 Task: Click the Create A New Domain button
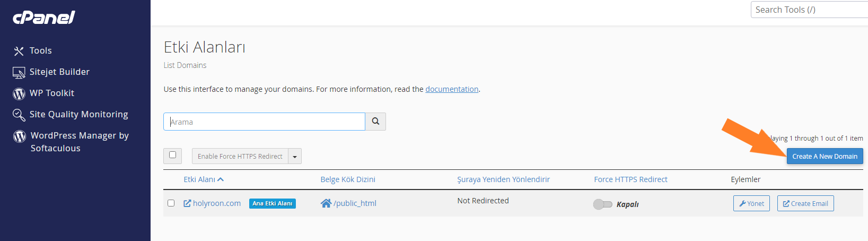825,156
